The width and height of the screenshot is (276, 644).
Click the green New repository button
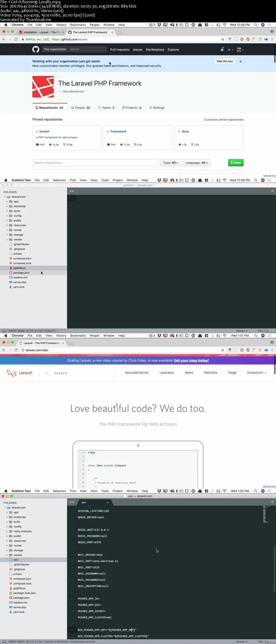[236, 163]
